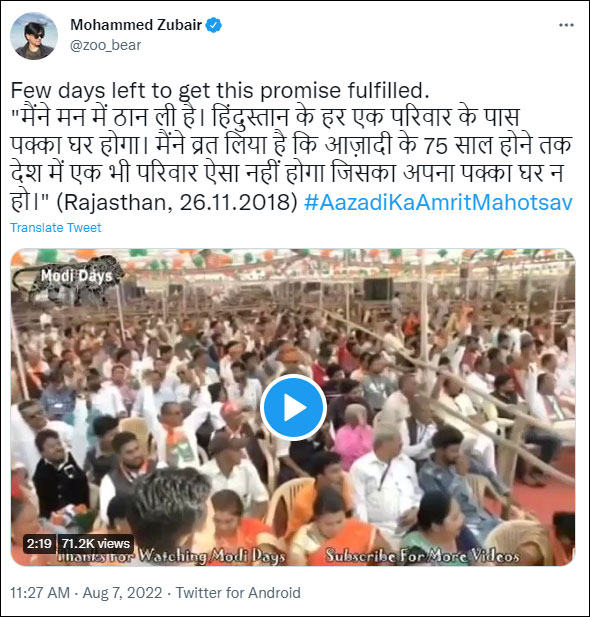Click the blue verified badge next to the name
The image size is (590, 617).
(x=214, y=25)
